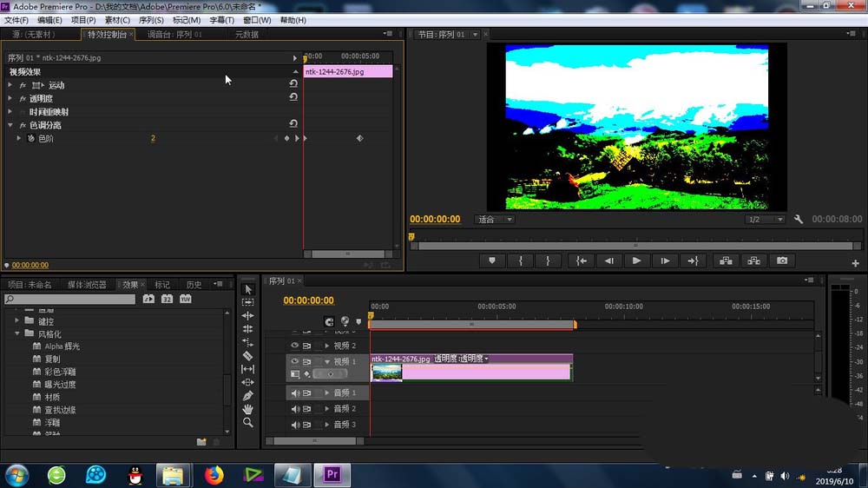Viewport: 868px width, 488px height.
Task: Open the 适合 zoom level dropdown
Action: [x=495, y=220]
